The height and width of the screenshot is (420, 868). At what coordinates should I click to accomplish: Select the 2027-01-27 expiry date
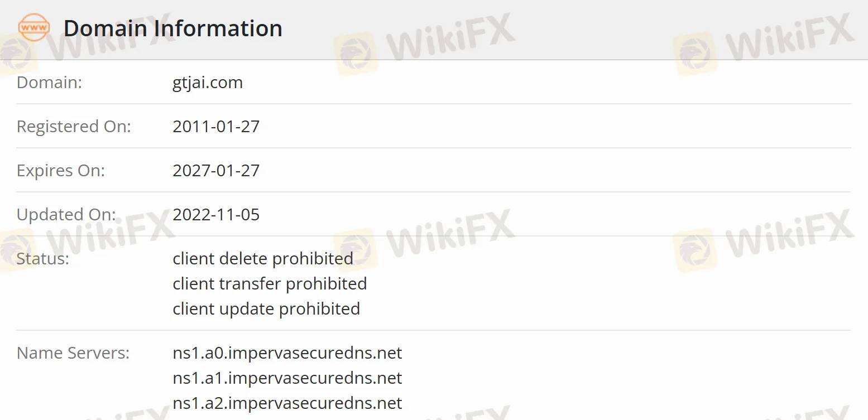point(216,171)
